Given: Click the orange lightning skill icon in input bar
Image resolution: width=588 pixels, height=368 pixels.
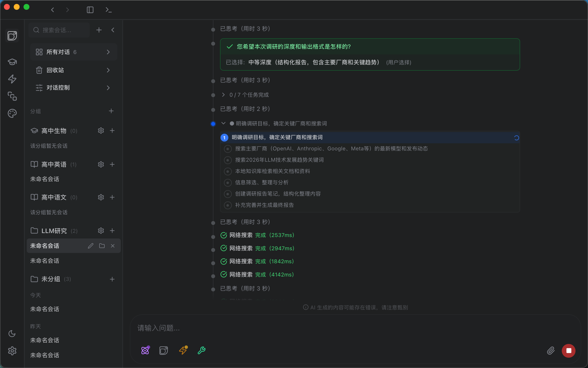Looking at the screenshot, I should [x=183, y=350].
